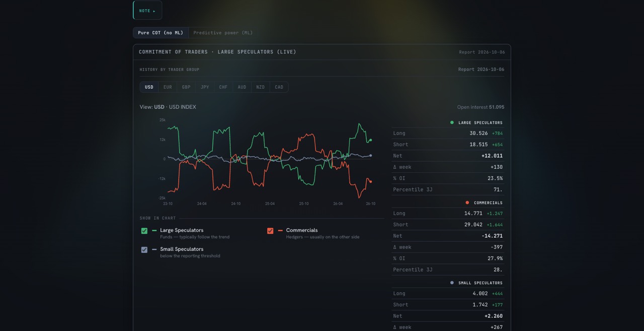Click Commercials Short value 29.042
Viewport: 644px width, 331px height.
(x=473, y=225)
